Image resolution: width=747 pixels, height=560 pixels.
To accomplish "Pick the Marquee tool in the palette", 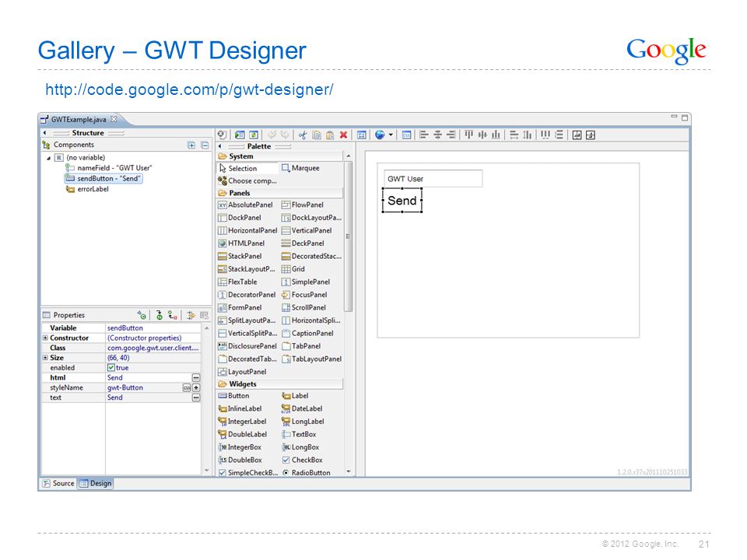I will coord(300,168).
